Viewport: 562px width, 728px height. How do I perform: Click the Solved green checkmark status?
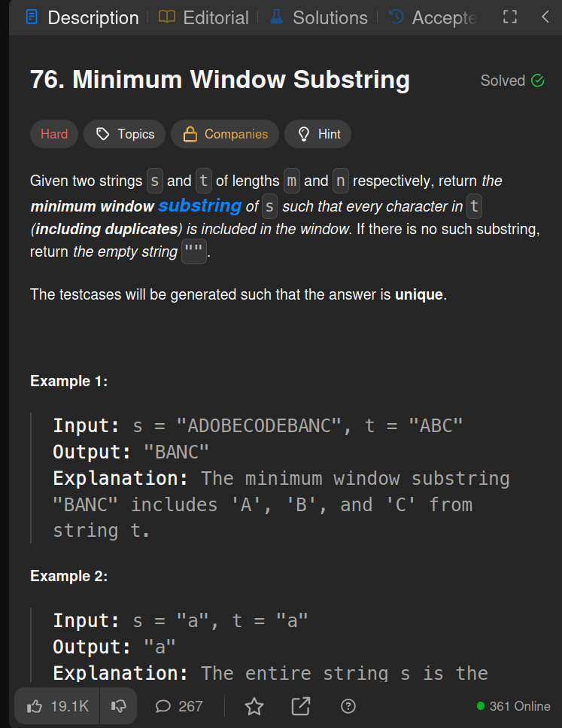pyautogui.click(x=512, y=81)
